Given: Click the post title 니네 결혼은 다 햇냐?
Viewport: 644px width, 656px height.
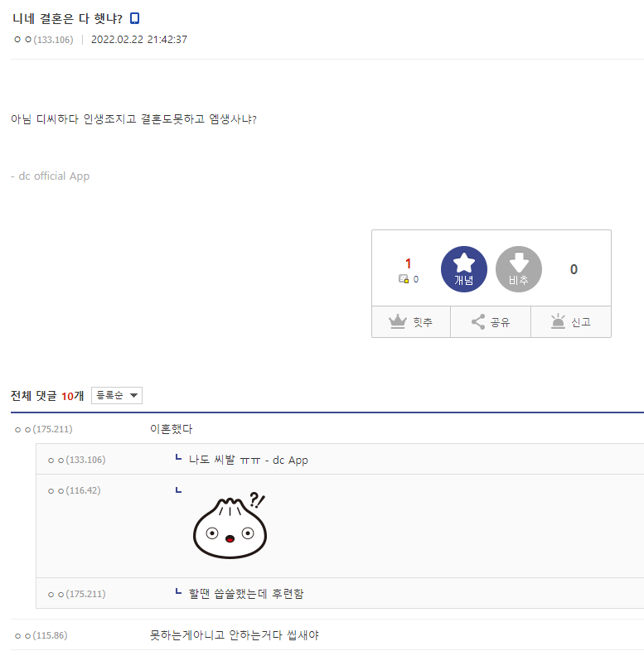Looking at the screenshot, I should [67, 19].
